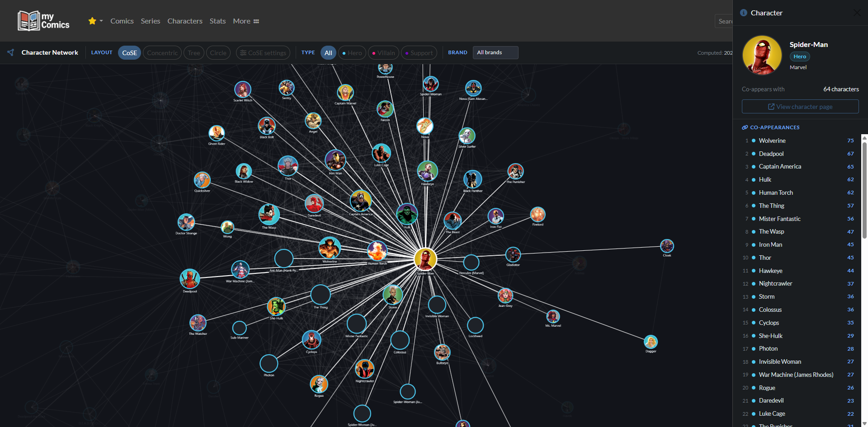Image resolution: width=868 pixels, height=427 pixels.
Task: Switch to Concentric layout
Action: point(162,53)
